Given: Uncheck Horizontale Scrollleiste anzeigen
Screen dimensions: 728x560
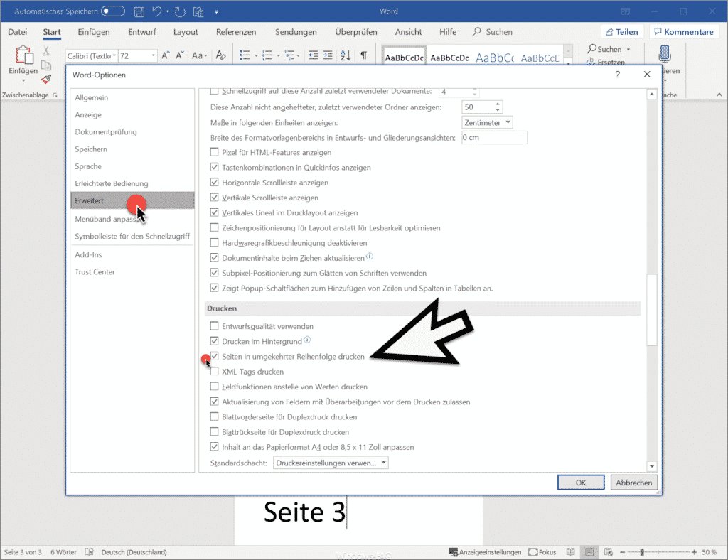Looking at the screenshot, I should pyautogui.click(x=214, y=183).
